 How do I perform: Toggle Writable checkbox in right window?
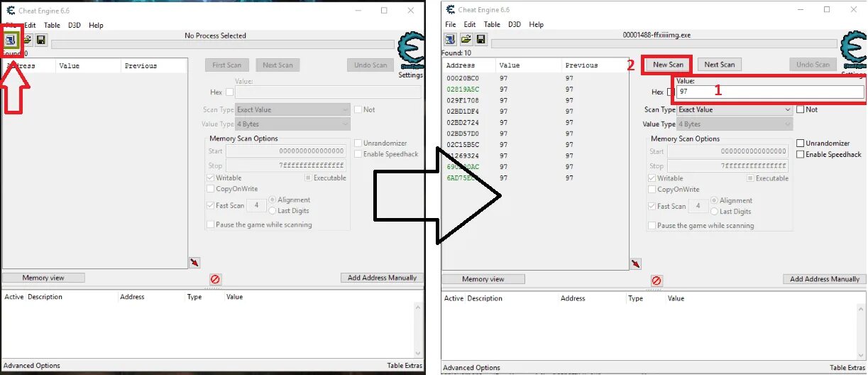coord(652,178)
